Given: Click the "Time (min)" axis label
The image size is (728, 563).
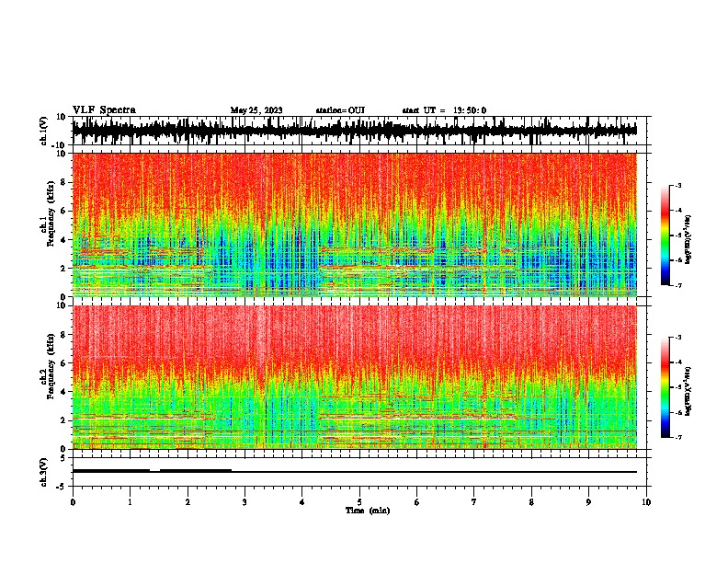Looking at the screenshot, I should (368, 511).
